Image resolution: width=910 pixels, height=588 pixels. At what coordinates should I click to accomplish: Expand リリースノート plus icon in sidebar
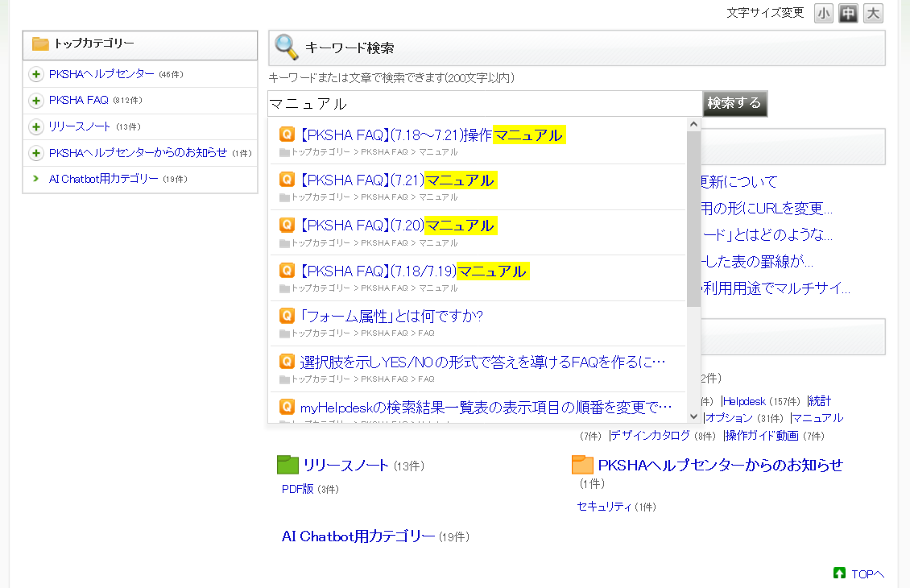coord(36,127)
